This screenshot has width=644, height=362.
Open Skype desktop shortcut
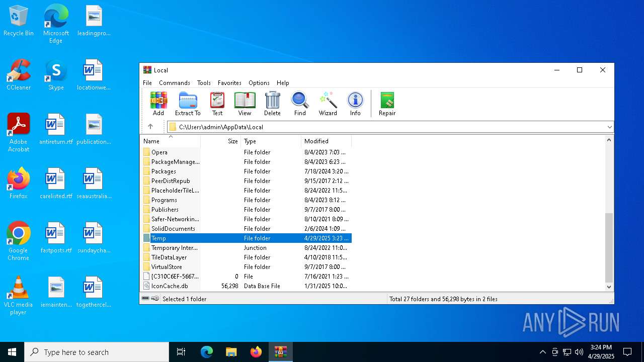[56, 75]
